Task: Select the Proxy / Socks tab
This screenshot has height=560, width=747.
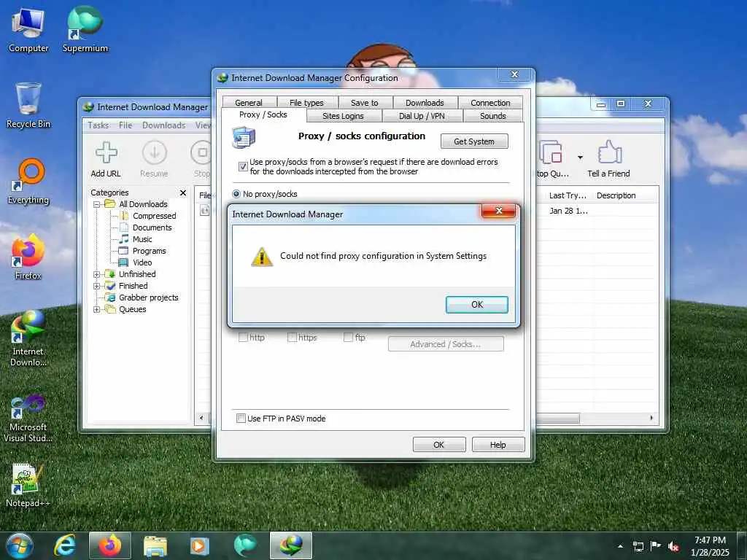Action: (263, 114)
